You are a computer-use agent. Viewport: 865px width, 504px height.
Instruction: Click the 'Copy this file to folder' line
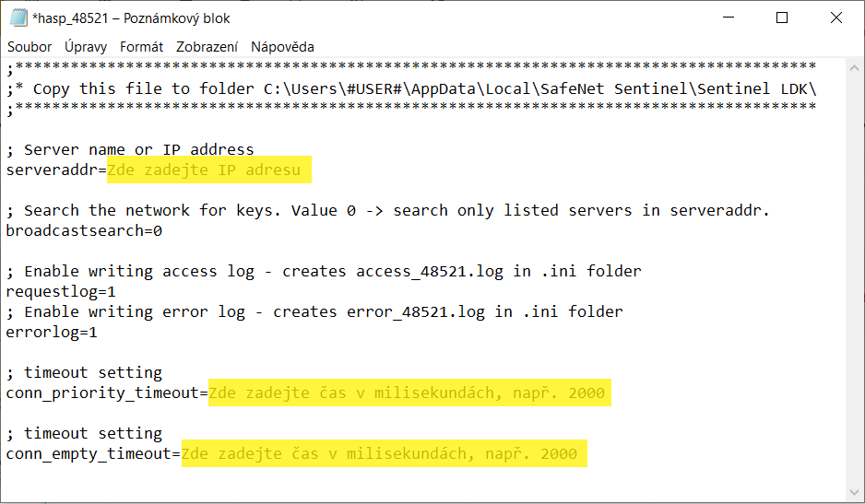(x=411, y=88)
